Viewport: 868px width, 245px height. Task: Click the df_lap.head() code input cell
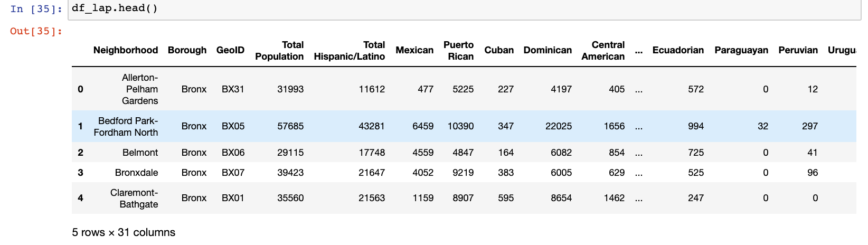pyautogui.click(x=465, y=9)
